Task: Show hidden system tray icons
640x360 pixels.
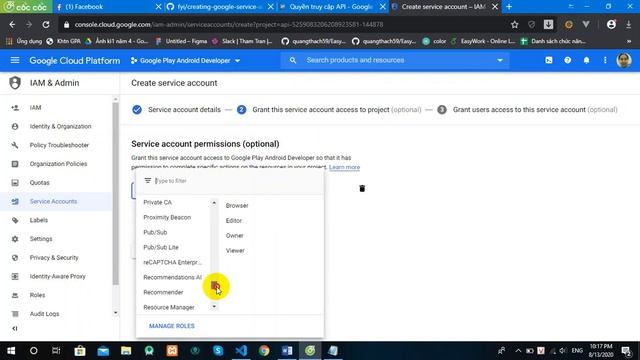Action: click(x=518, y=351)
